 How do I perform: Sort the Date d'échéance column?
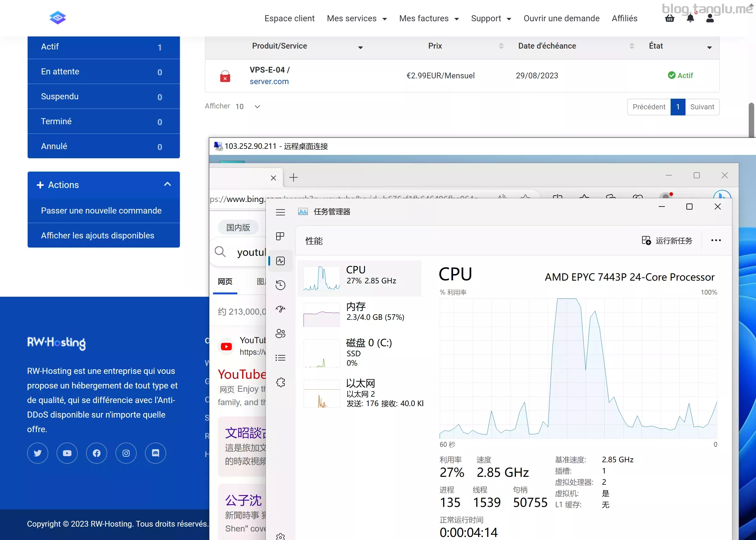pyautogui.click(x=632, y=46)
